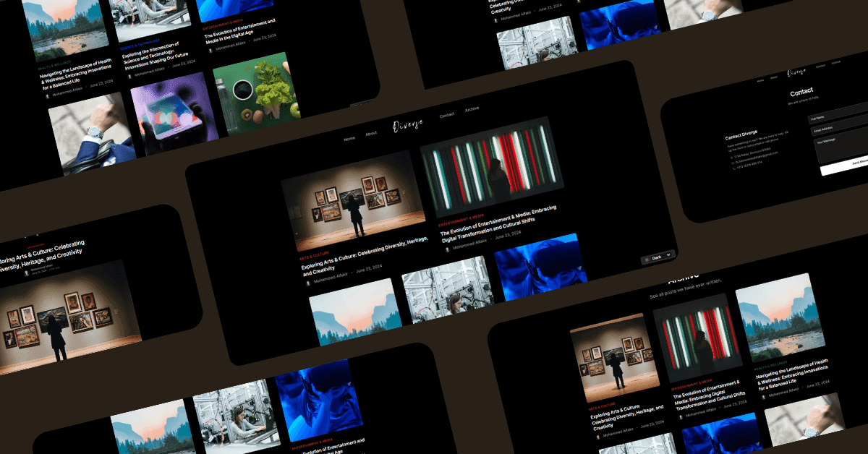Expand the theme selector chevron dropdown
868x454 pixels.
668,254
